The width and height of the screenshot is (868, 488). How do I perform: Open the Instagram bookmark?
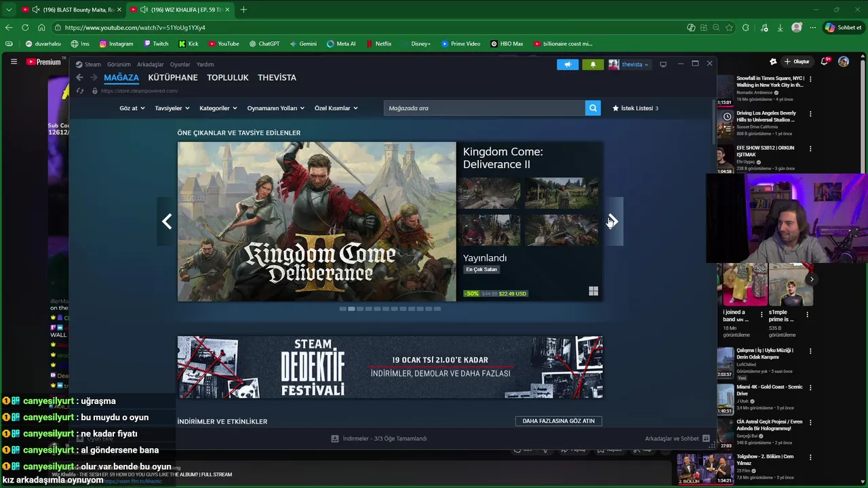click(116, 44)
